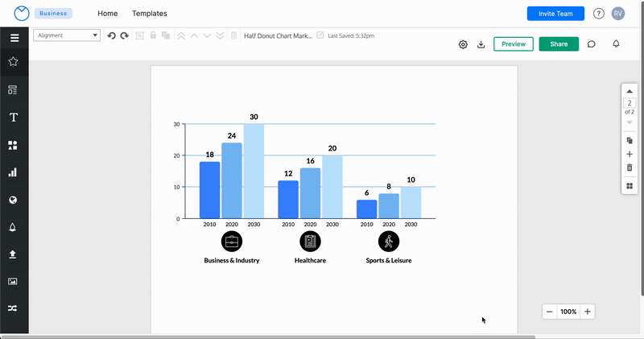Open the Maps globe panel in the sidebar
Image resolution: width=644 pixels, height=339 pixels.
click(14, 200)
